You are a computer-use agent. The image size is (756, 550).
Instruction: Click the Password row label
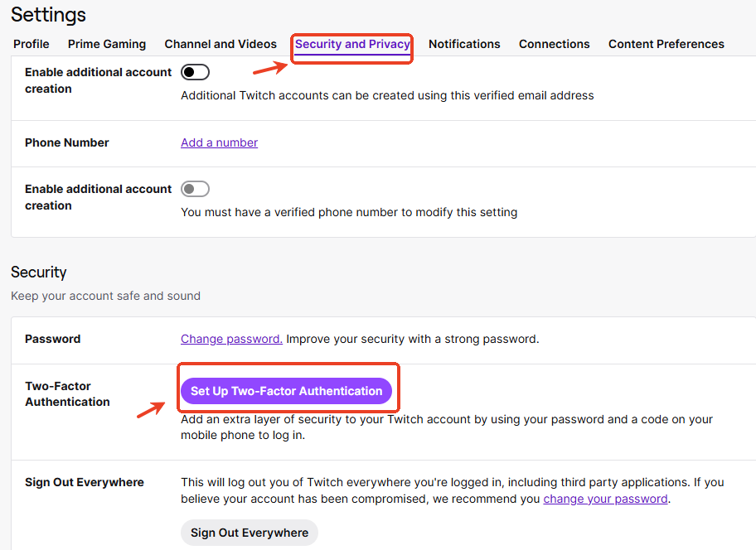tap(52, 339)
